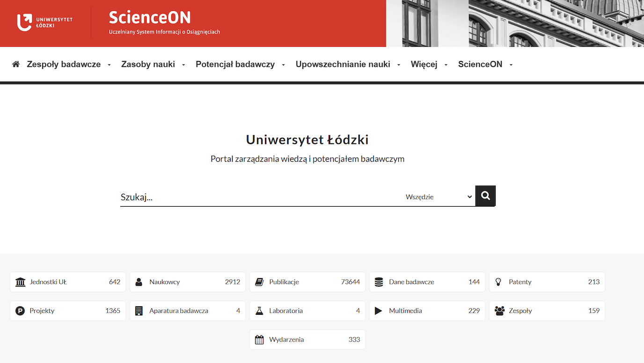
Task: Open the Patenty label
Action: click(x=520, y=282)
